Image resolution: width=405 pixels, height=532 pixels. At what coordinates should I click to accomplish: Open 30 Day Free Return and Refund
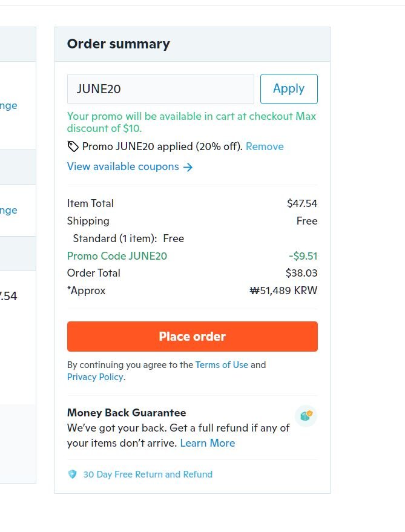148,475
